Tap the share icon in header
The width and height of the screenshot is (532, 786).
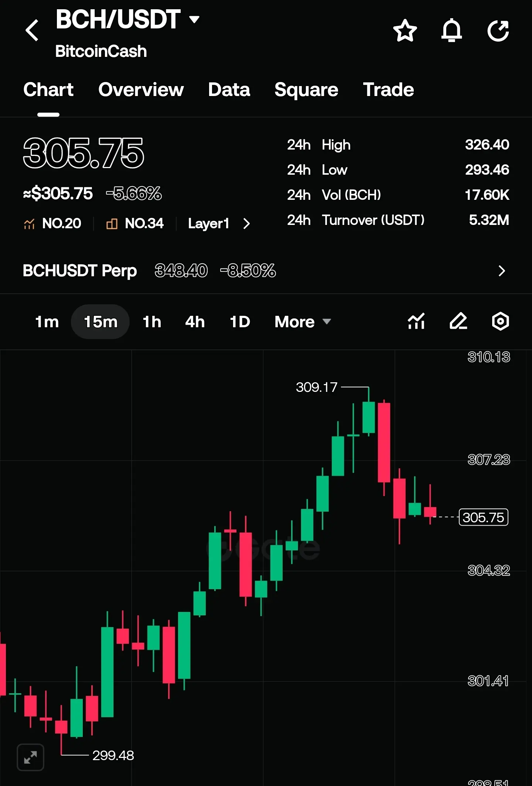[x=498, y=30]
